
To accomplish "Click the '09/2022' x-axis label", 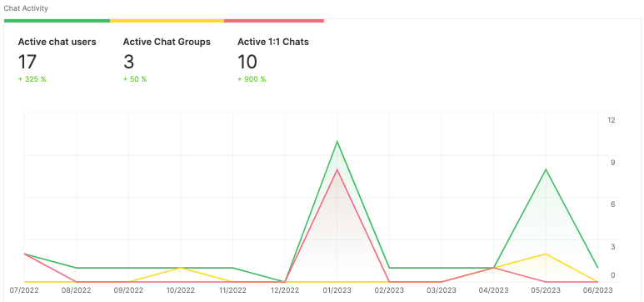I will (128, 290).
